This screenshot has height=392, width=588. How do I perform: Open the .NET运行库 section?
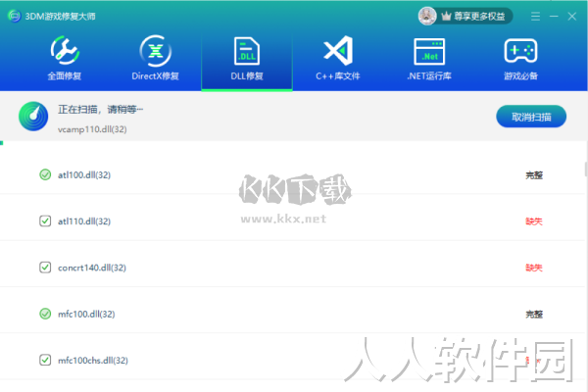(x=429, y=58)
